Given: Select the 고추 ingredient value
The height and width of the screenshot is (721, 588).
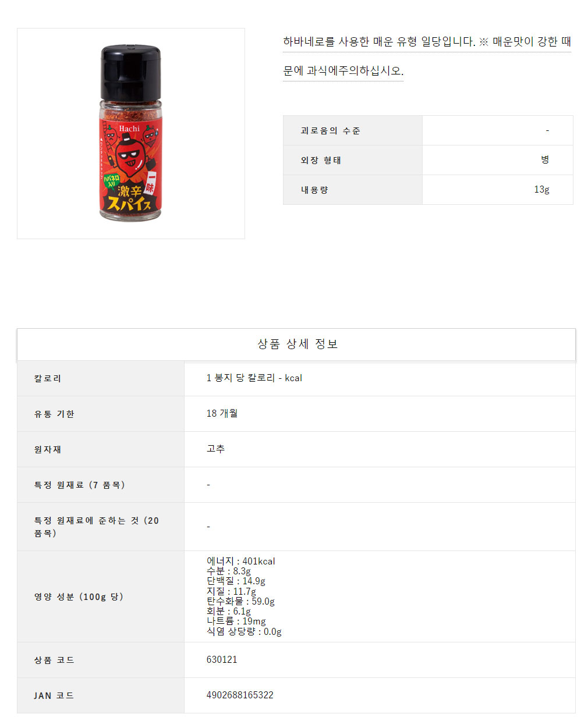Looking at the screenshot, I should (x=215, y=449).
